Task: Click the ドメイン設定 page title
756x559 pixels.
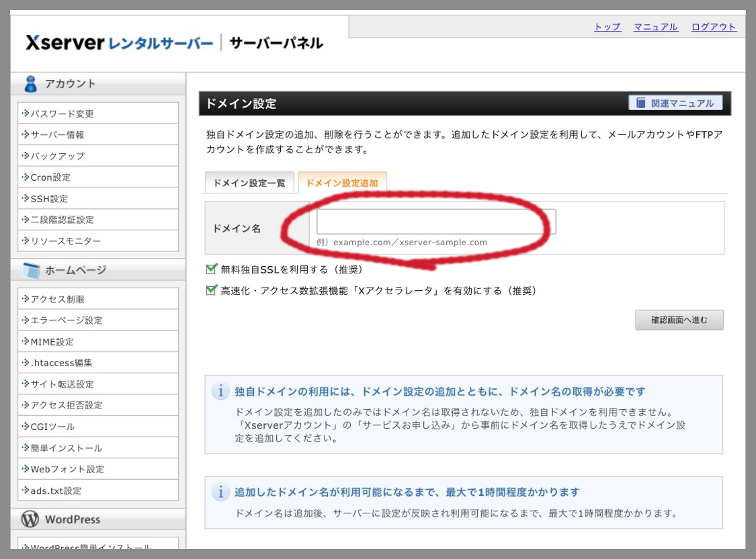Action: tap(241, 103)
